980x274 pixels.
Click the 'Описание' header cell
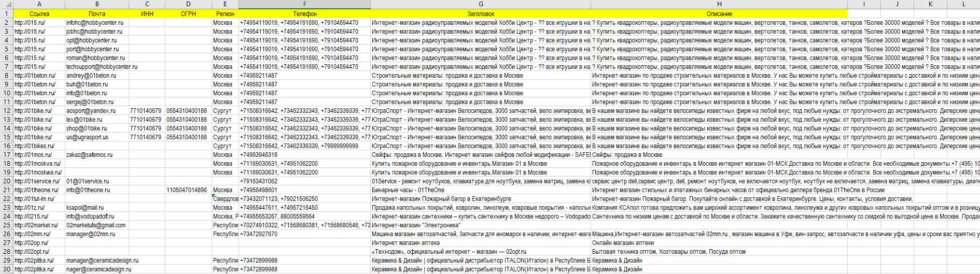tap(719, 14)
